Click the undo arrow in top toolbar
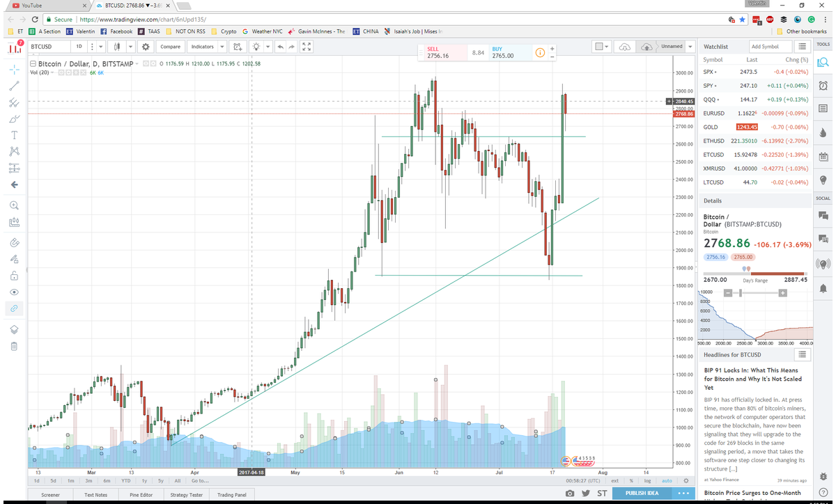836x504 pixels. coord(280,47)
